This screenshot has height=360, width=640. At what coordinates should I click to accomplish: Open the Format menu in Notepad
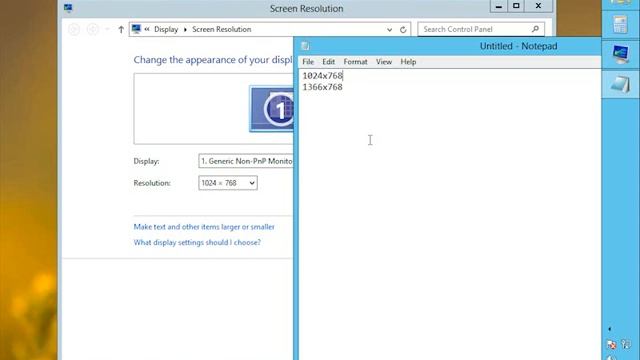355,62
